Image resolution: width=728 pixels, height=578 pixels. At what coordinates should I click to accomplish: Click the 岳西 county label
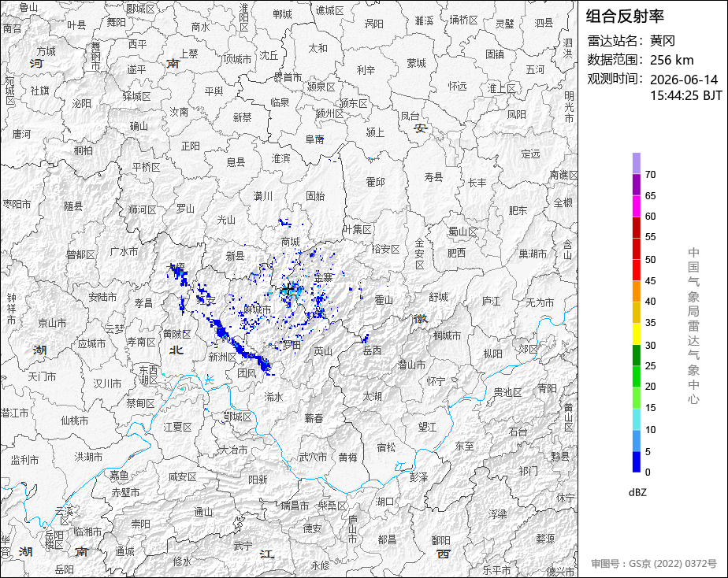[372, 350]
